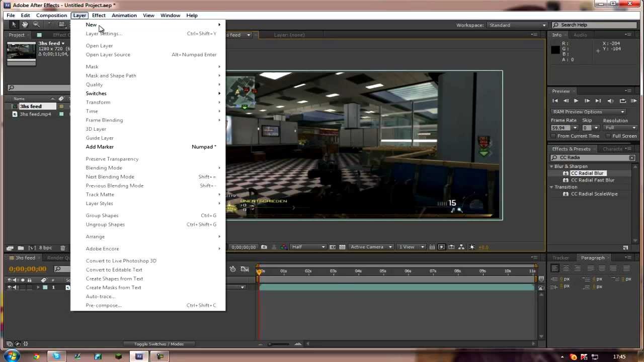The width and height of the screenshot is (644, 362).
Task: Select the Zoom magnifier tool
Action: coord(36,25)
